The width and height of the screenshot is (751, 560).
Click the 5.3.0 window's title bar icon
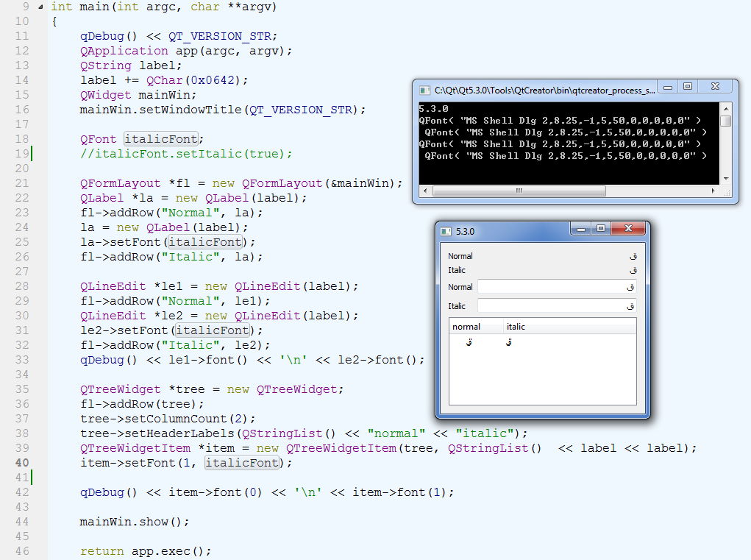[x=445, y=231]
